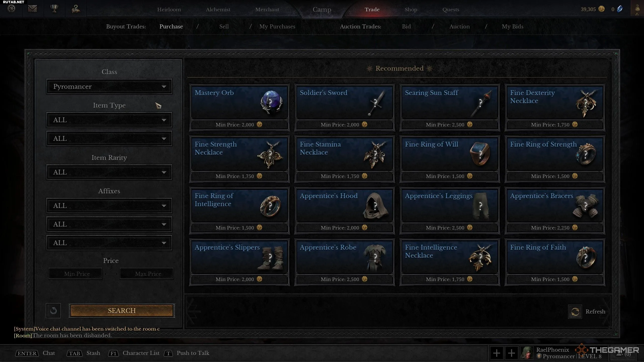
Task: Open the Auction Trades Bid tab
Action: point(406,26)
